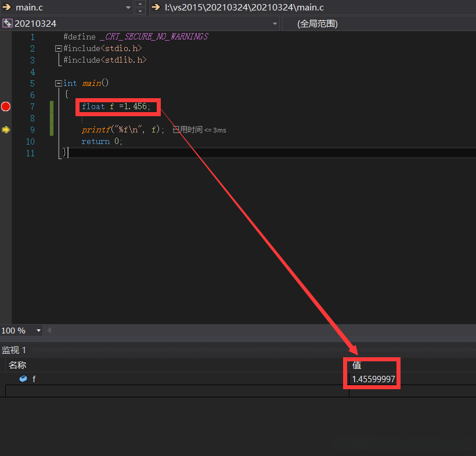Click line number 11 in the gutter
The width and height of the screenshot is (476, 456).
30,153
